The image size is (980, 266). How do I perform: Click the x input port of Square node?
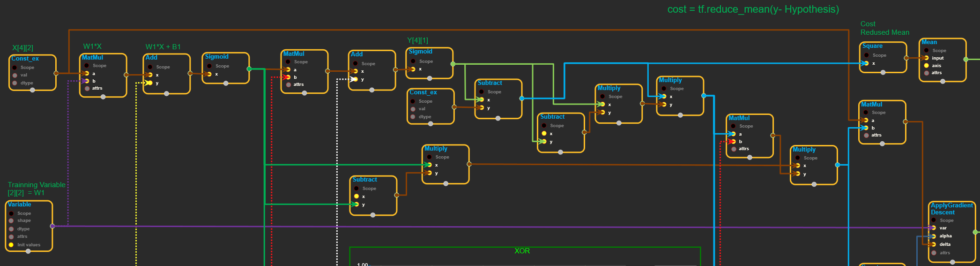click(x=866, y=63)
